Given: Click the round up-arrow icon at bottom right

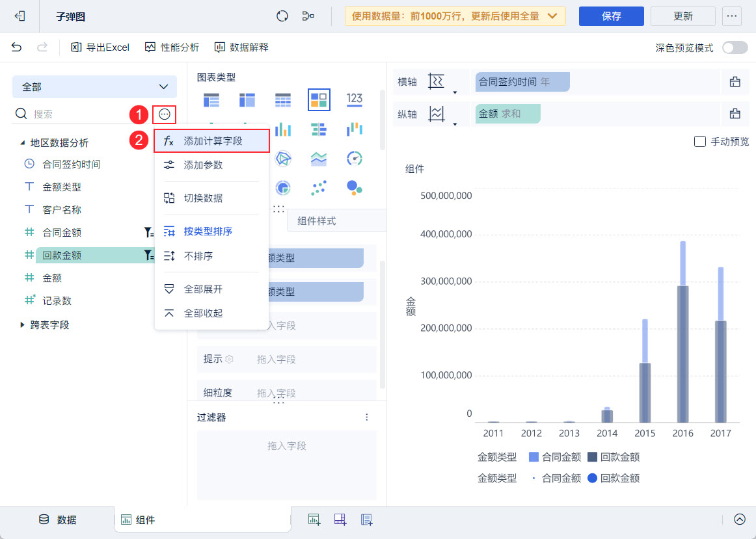Looking at the screenshot, I should pos(740,519).
